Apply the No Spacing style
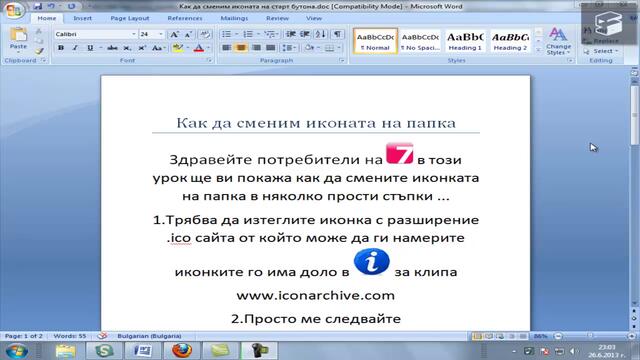This screenshot has height=360, width=640. coord(420,41)
